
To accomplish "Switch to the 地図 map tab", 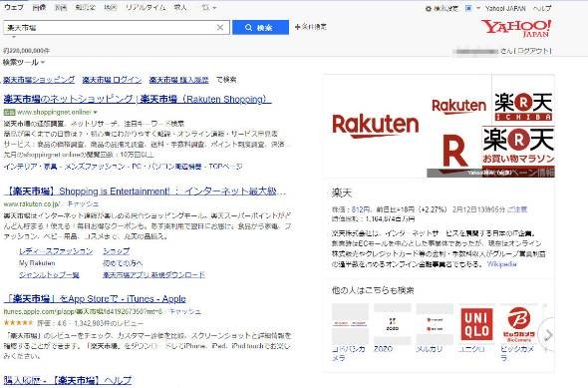I will 111,7.
